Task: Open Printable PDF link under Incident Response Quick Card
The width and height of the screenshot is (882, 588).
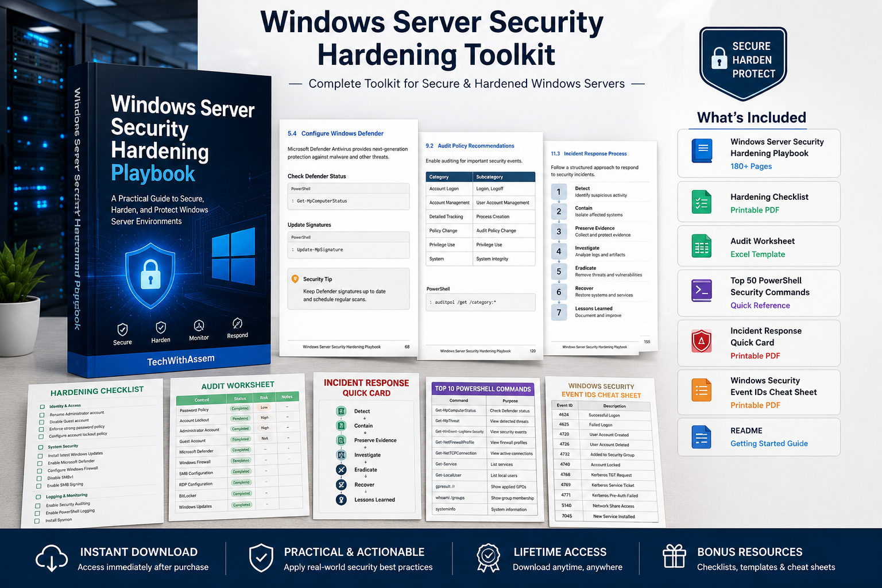Action: [x=755, y=356]
